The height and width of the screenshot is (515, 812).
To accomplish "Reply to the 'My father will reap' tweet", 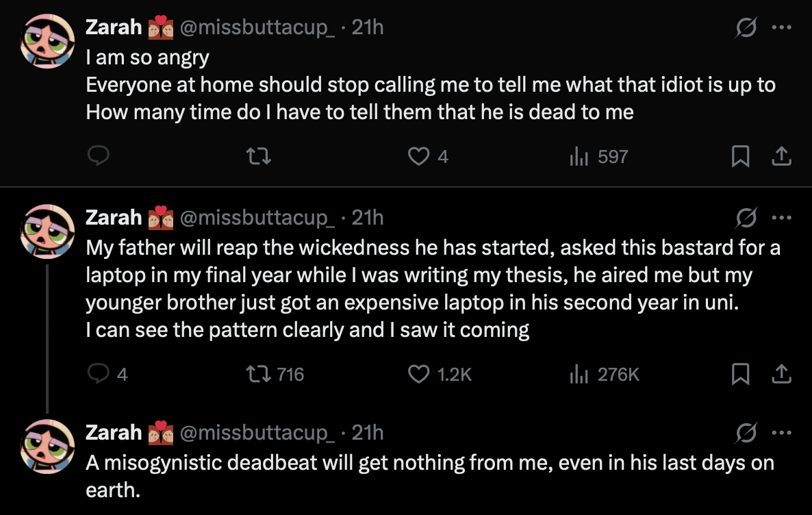I will (x=99, y=374).
